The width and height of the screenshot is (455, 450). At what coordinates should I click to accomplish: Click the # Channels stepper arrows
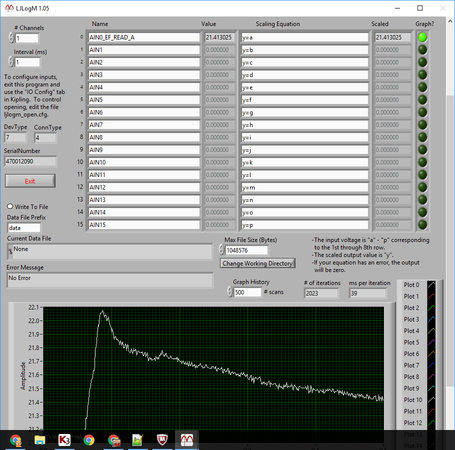pos(11,38)
